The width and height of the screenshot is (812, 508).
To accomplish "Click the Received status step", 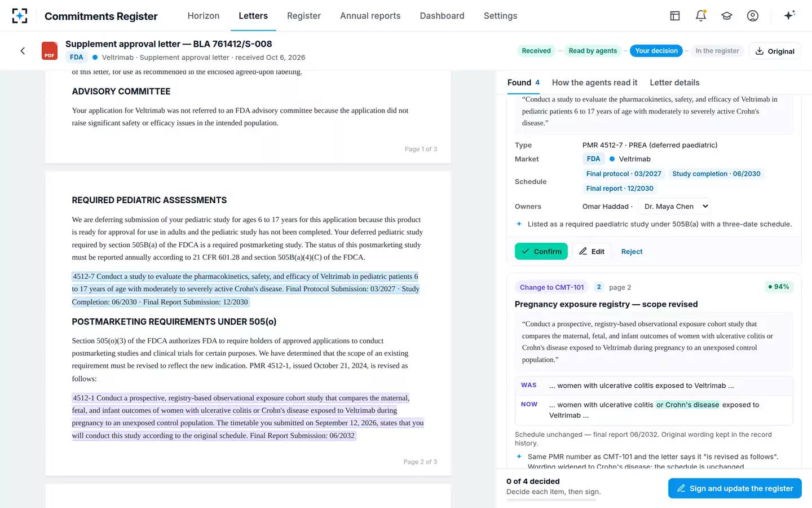I will pyautogui.click(x=536, y=51).
